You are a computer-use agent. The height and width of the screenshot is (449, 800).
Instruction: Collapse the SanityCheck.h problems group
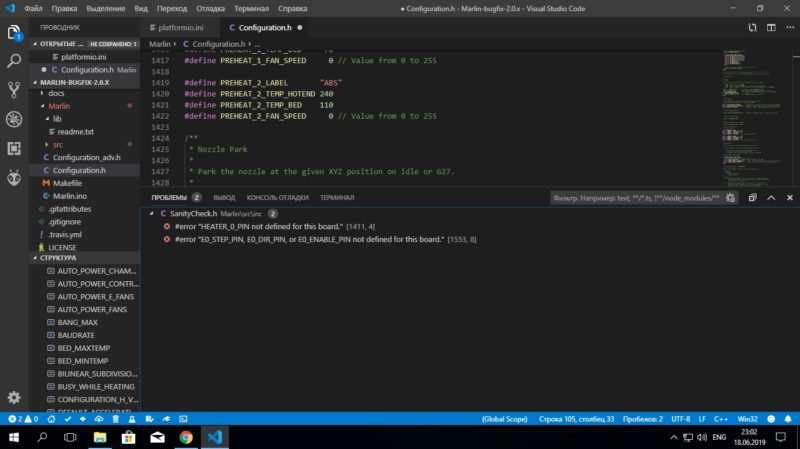[x=152, y=214]
